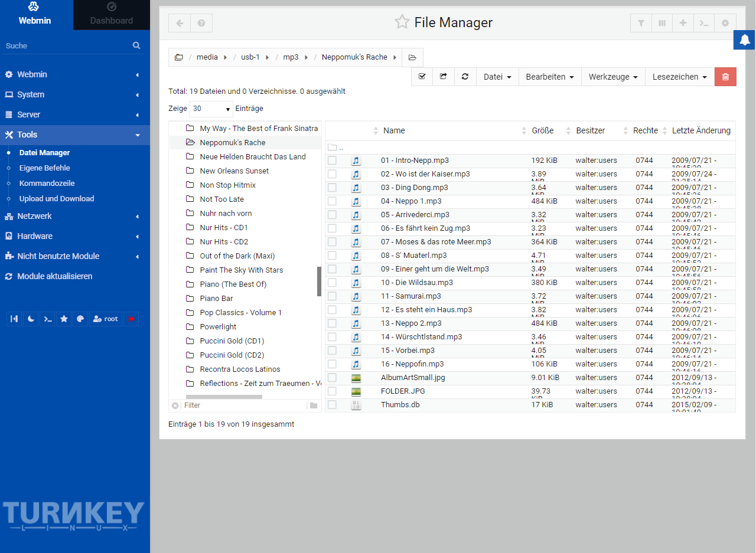Click the folder tree horizontal scrollbar
The image size is (756, 553).
pos(224,397)
